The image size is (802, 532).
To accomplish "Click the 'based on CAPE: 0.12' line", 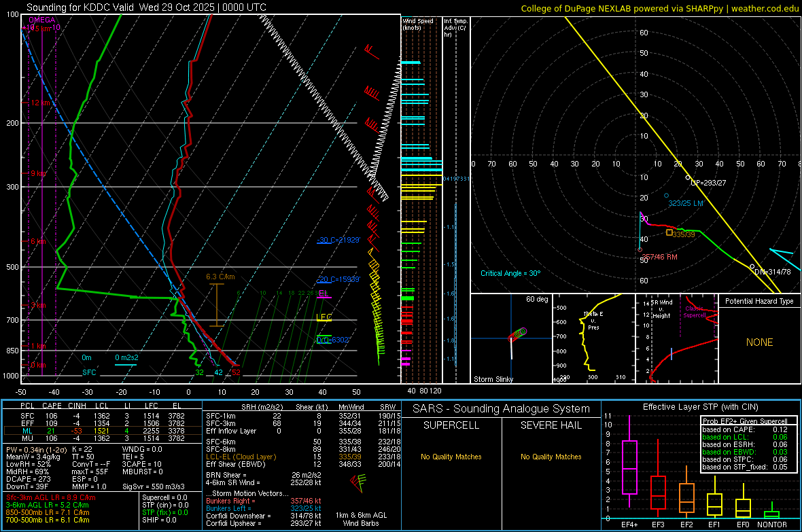I will point(745,429).
